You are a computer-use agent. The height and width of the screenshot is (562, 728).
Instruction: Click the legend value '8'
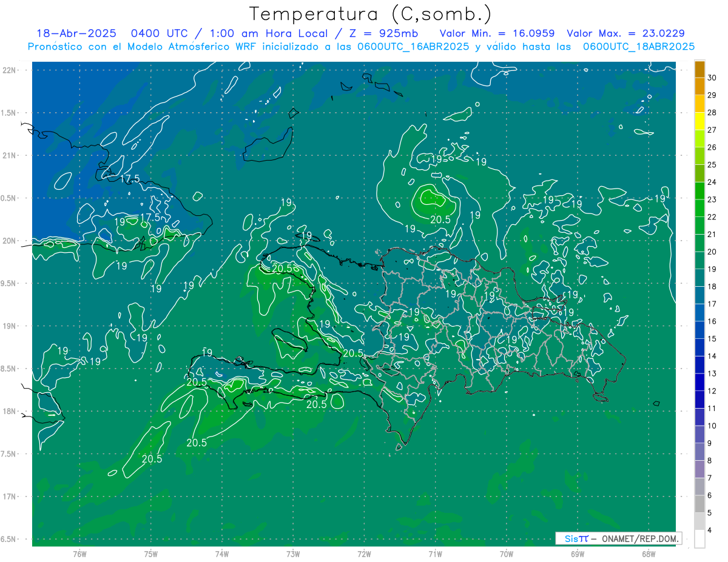pyautogui.click(x=710, y=461)
